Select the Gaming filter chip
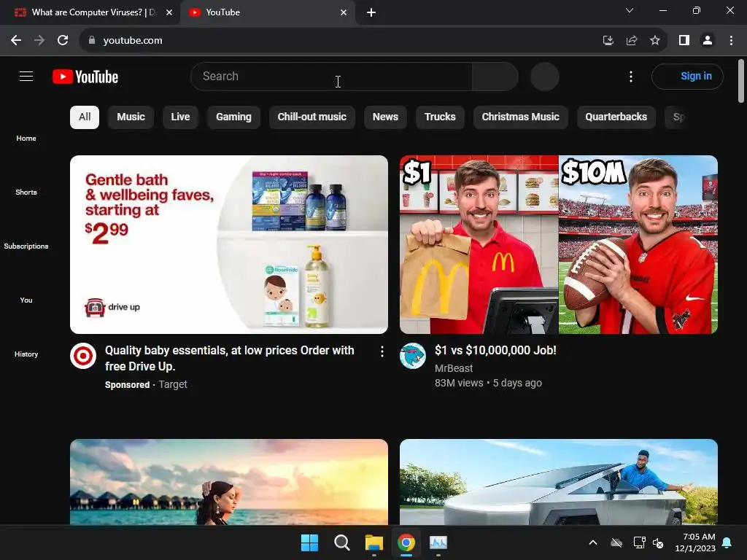The height and width of the screenshot is (560, 747). tap(233, 117)
